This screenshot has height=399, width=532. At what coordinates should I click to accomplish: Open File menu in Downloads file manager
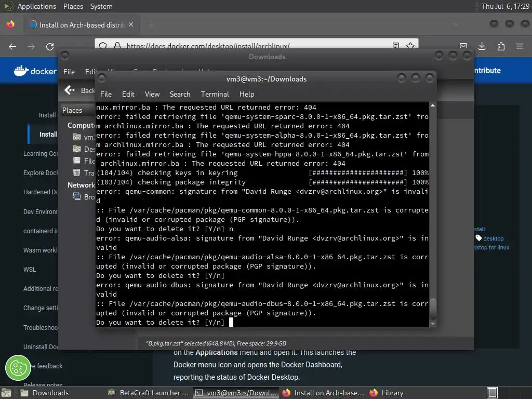(69, 72)
